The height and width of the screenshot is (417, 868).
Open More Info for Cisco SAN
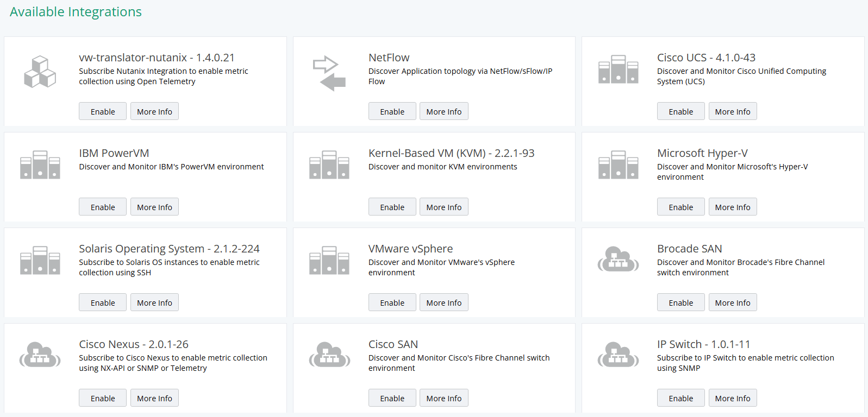pyautogui.click(x=444, y=398)
